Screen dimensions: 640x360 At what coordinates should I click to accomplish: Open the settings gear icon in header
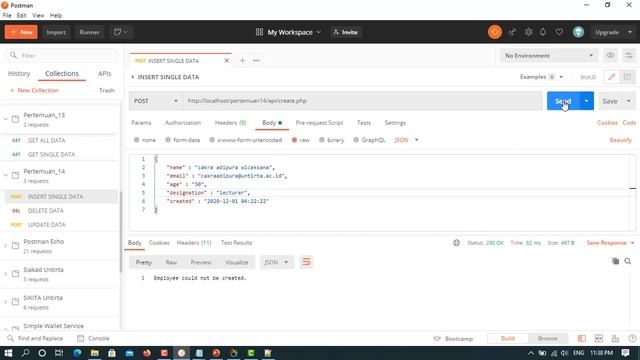point(529,32)
